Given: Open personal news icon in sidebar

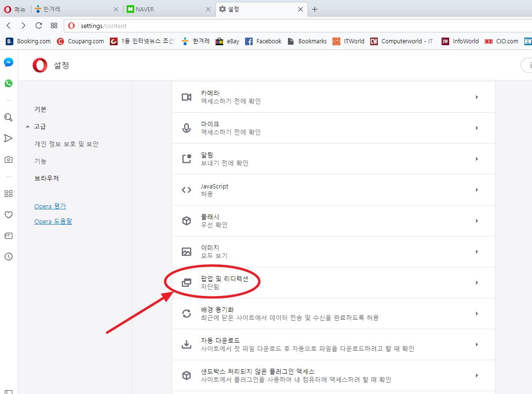Looking at the screenshot, I should point(9,236).
